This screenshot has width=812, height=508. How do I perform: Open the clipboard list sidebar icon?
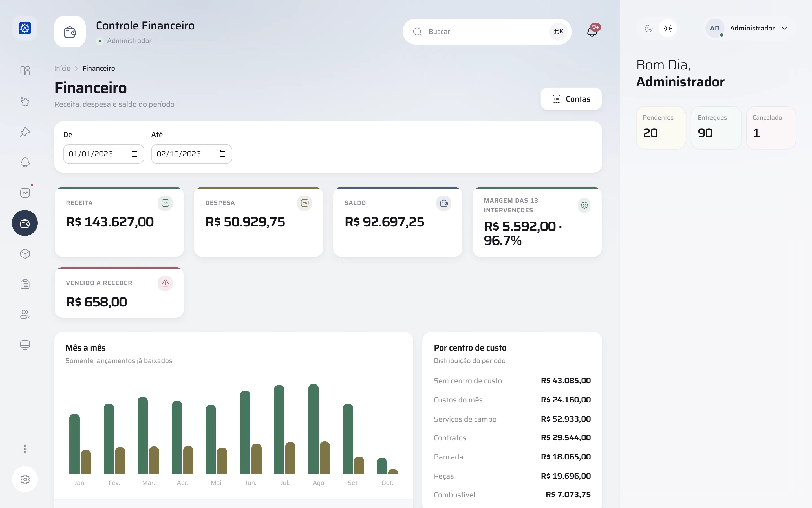coord(25,284)
